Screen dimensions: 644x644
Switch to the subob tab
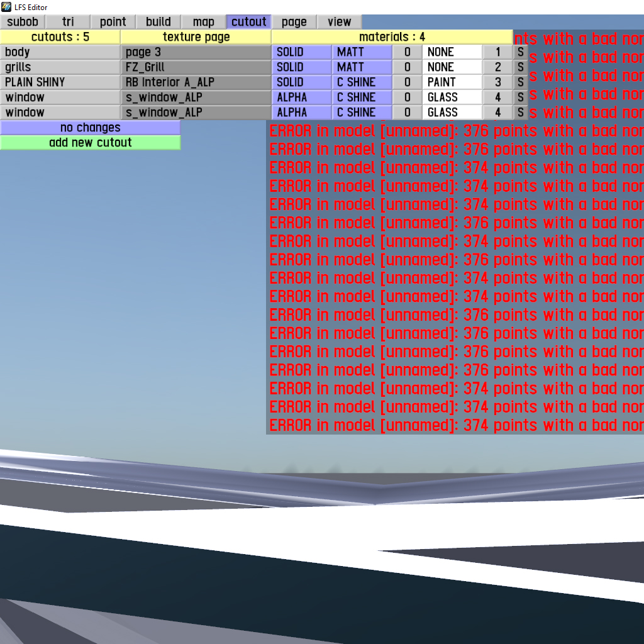click(23, 22)
